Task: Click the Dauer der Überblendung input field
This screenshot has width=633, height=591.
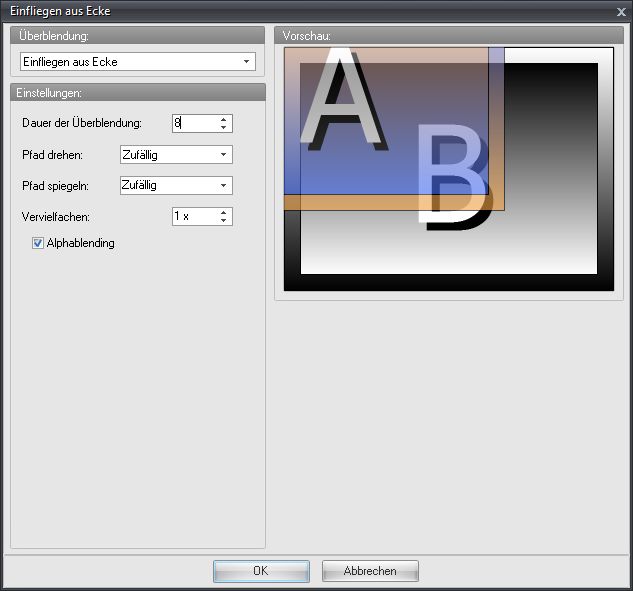Action: (193, 123)
